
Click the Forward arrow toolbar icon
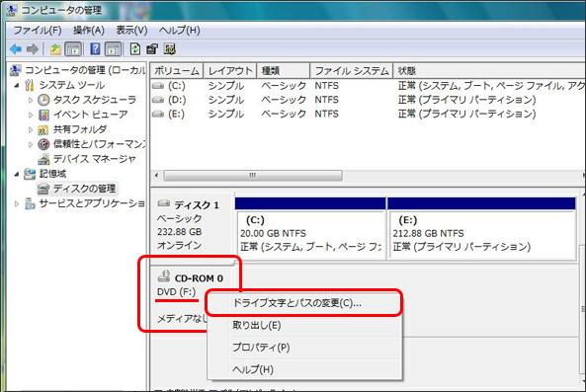point(33,49)
